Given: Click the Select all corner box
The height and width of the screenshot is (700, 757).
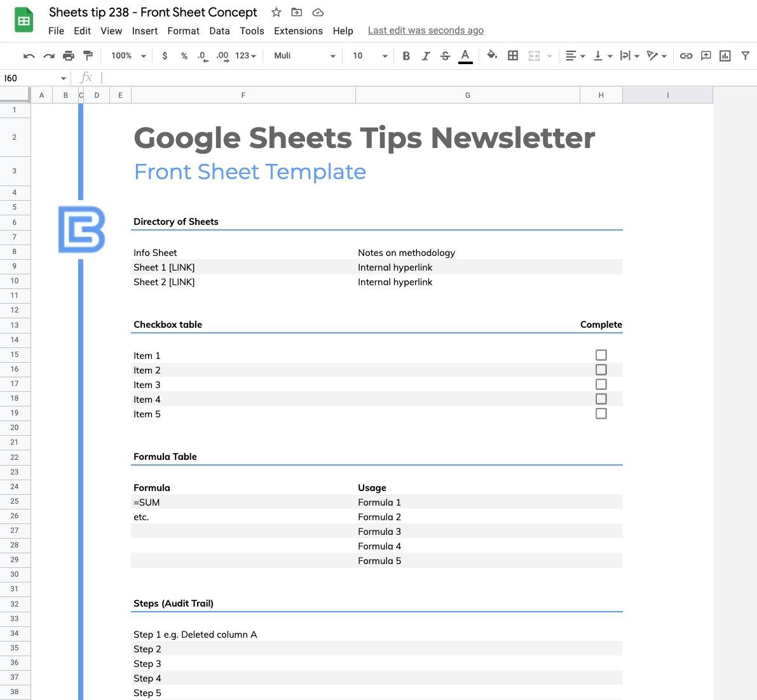Looking at the screenshot, I should click(x=15, y=95).
